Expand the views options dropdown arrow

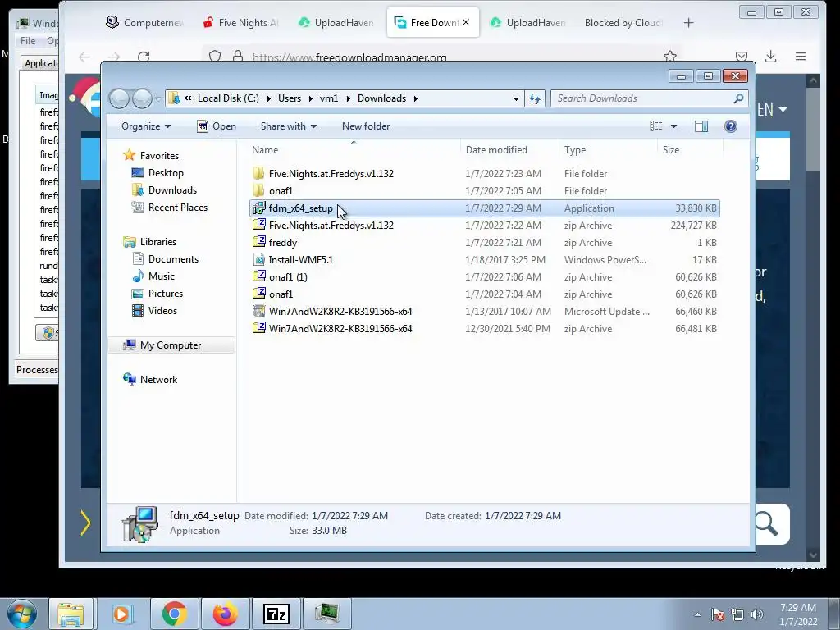[x=673, y=126]
